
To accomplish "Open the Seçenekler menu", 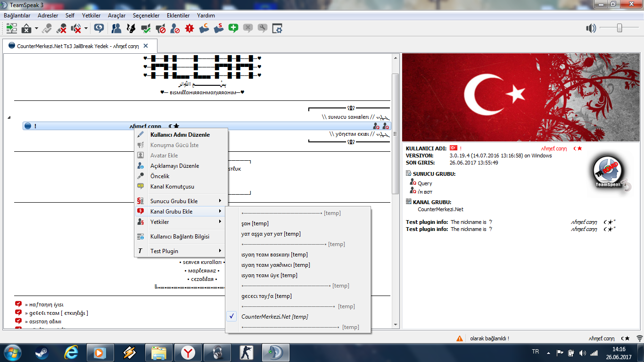I will [x=146, y=16].
